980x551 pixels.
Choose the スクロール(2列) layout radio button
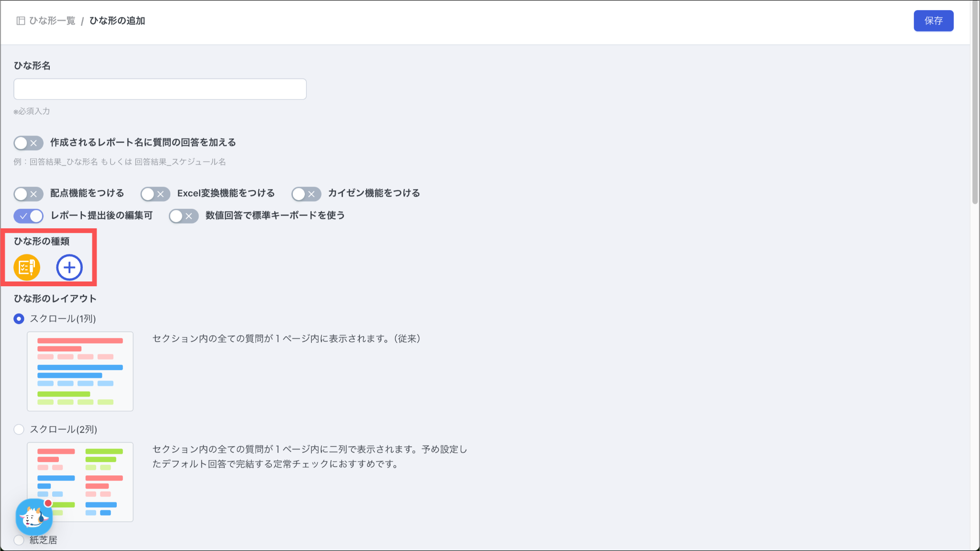coord(19,429)
